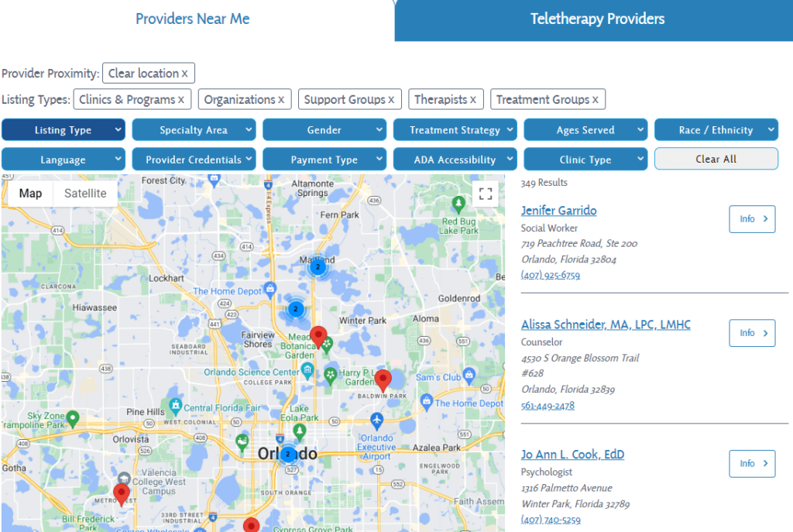Switch the map to Satellite view
The width and height of the screenshot is (793, 532).
tap(84, 193)
